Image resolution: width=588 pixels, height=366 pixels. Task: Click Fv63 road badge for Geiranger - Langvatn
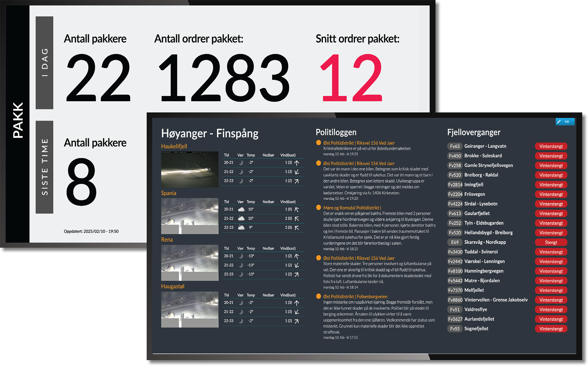pyautogui.click(x=455, y=146)
